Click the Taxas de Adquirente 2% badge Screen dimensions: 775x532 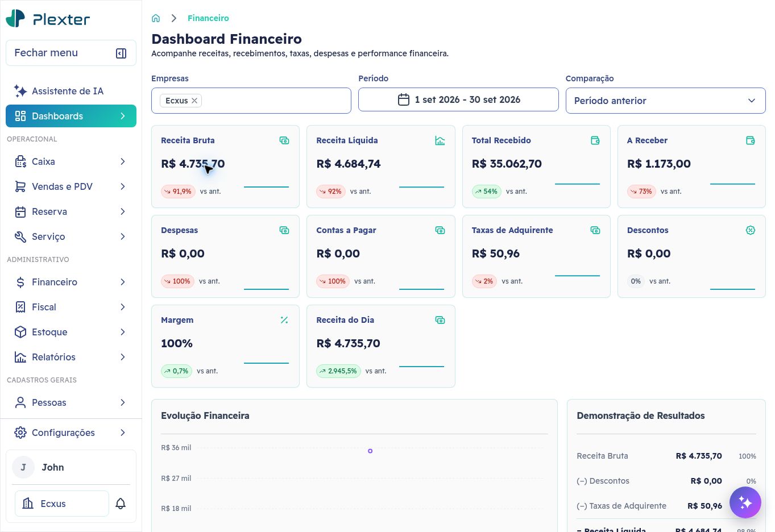coord(484,281)
